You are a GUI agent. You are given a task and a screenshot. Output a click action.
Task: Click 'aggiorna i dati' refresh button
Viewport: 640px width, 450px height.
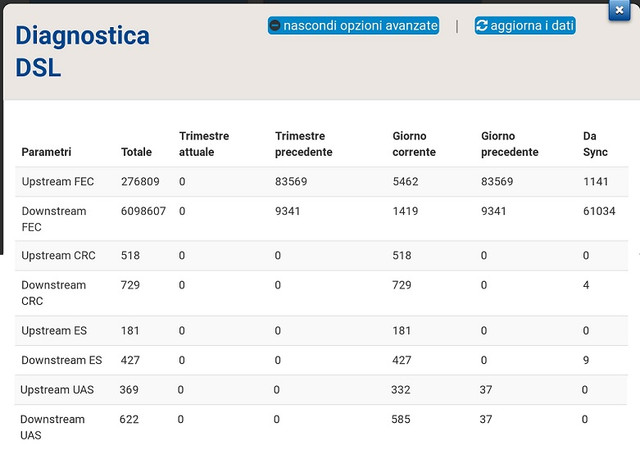click(525, 26)
